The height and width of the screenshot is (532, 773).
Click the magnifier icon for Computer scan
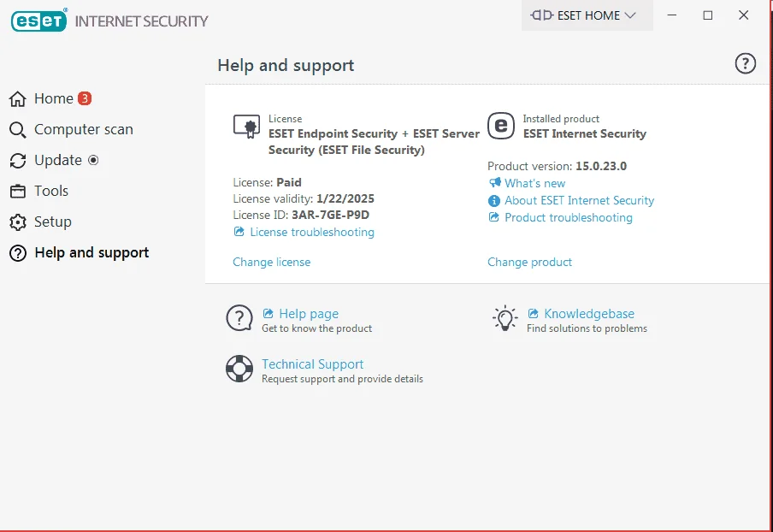tap(18, 130)
